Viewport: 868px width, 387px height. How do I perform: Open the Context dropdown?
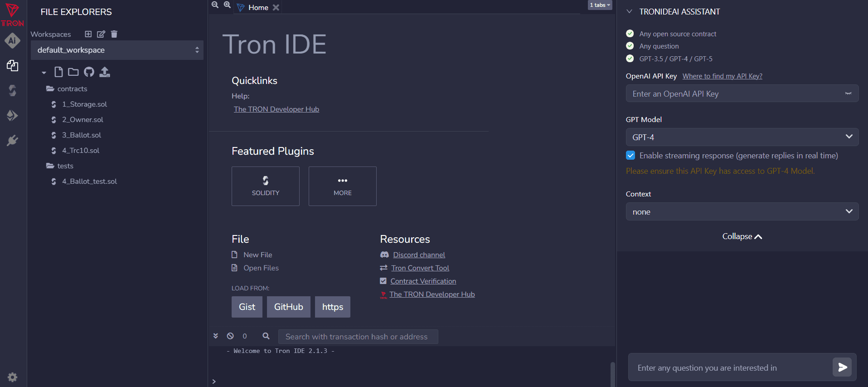click(742, 211)
